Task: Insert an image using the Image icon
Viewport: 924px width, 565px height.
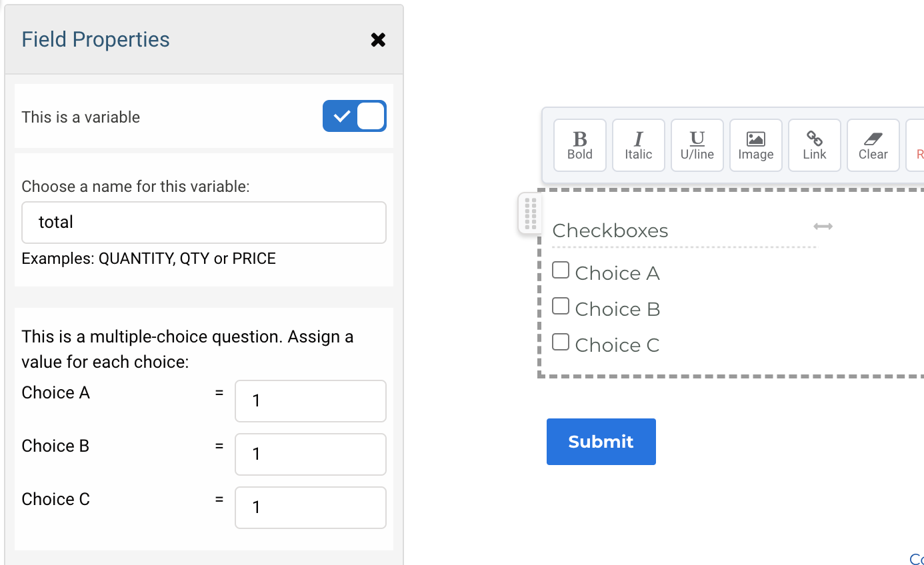Action: [755, 145]
